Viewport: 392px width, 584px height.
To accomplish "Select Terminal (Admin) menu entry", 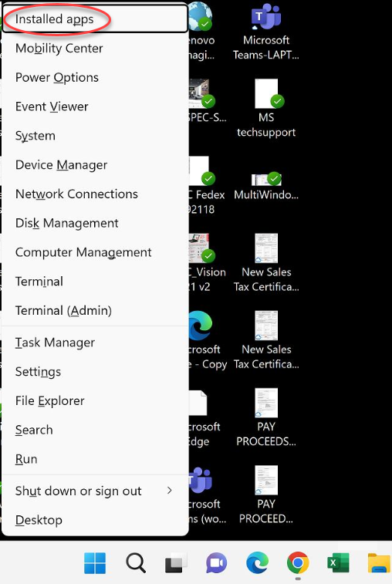I will tap(95, 310).
